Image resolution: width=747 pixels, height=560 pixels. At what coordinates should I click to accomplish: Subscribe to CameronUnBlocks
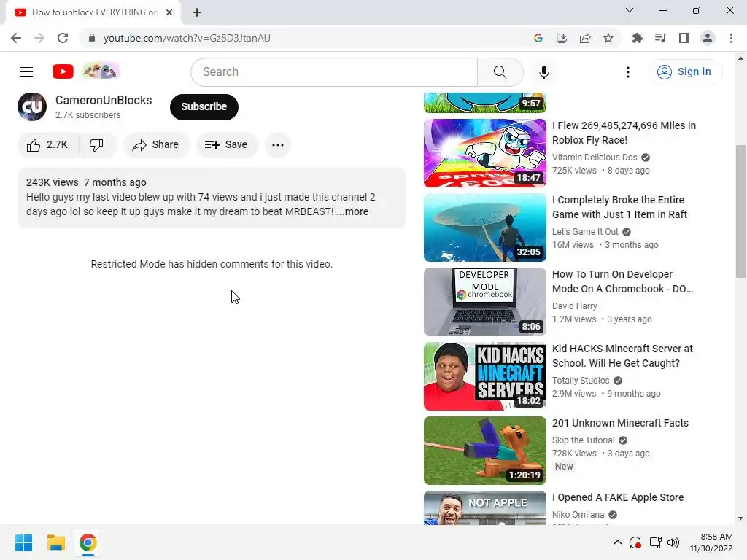point(204,106)
